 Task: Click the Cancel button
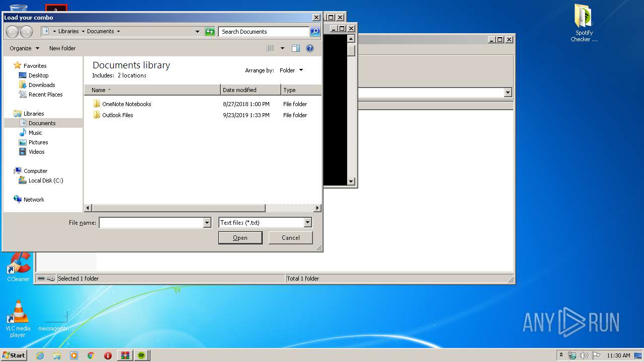[x=290, y=238]
